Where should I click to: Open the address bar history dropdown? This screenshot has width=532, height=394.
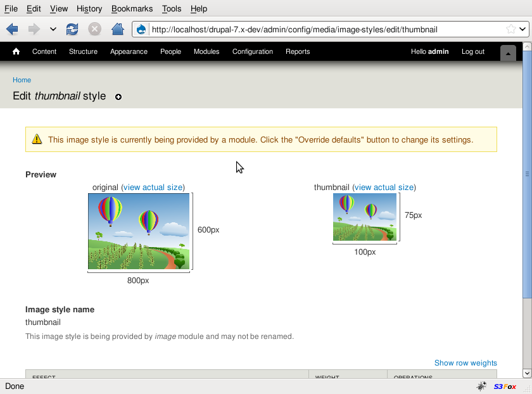tap(522, 29)
